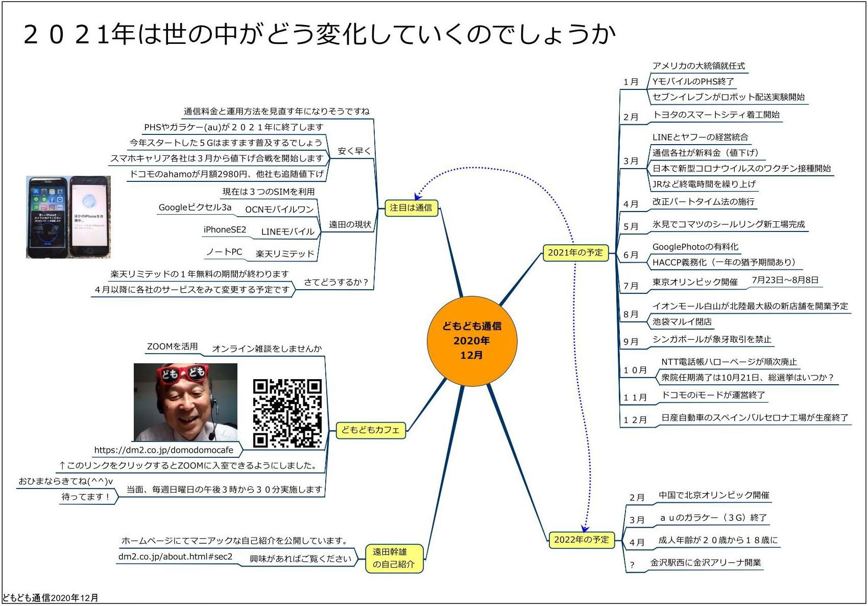868x606 pixels.
Task: Click text オンライン雑談をしませんか
Action: [x=267, y=348]
